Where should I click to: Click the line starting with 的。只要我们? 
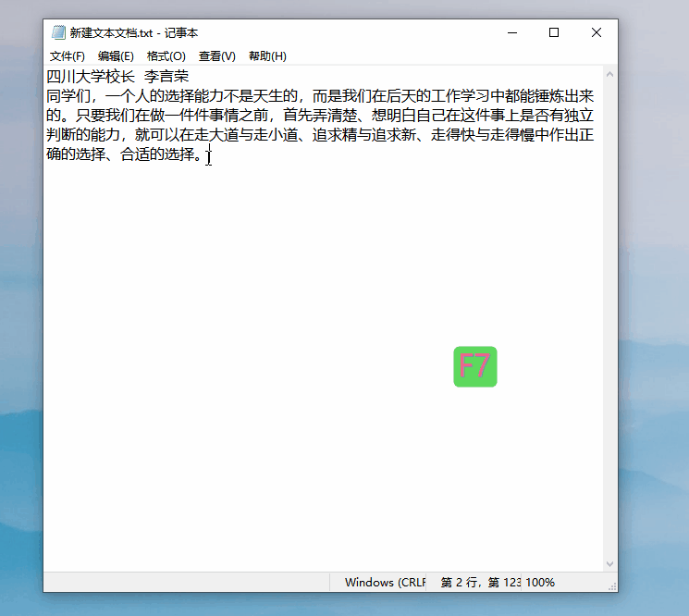click(x=320, y=115)
